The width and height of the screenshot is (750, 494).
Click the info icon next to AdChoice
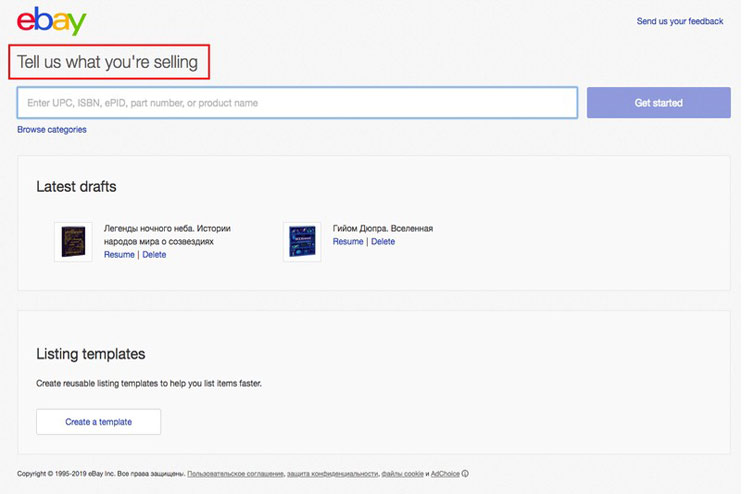(465, 473)
